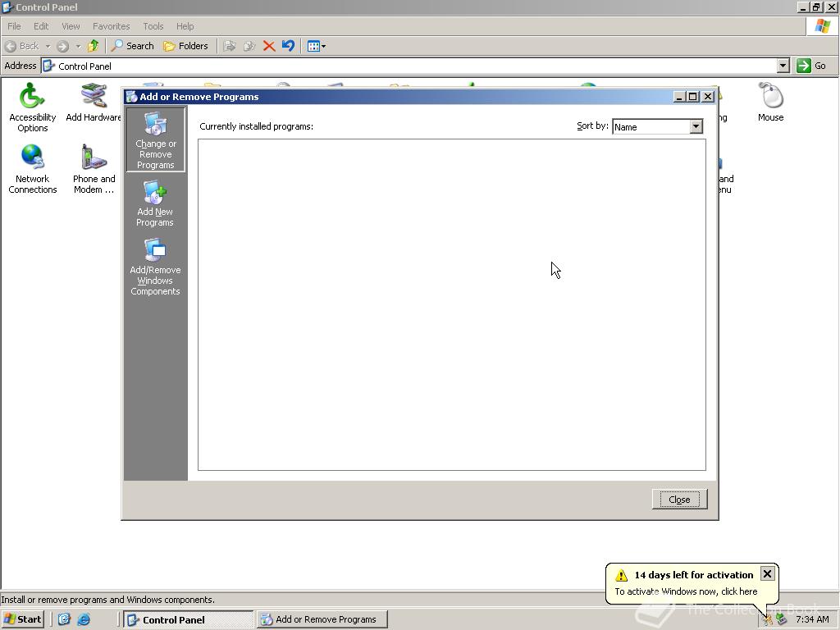This screenshot has width=840, height=630.
Task: Click the Windows flag logo in toolbar
Action: tap(822, 26)
